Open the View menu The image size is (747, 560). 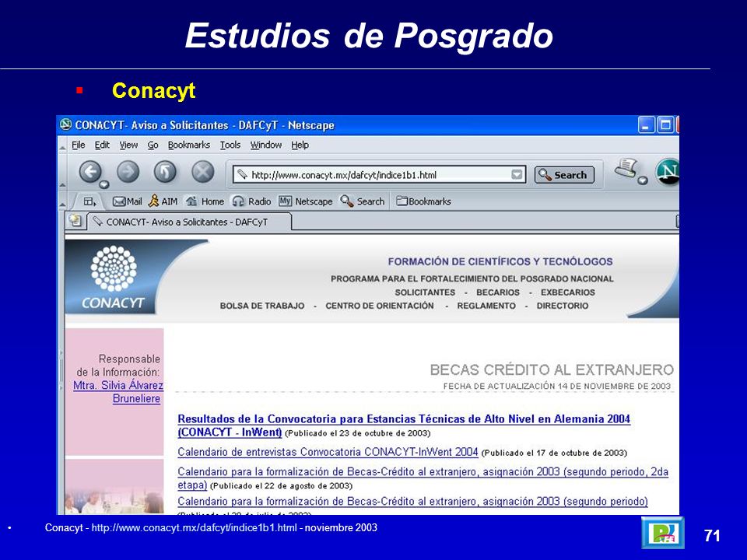point(128,145)
